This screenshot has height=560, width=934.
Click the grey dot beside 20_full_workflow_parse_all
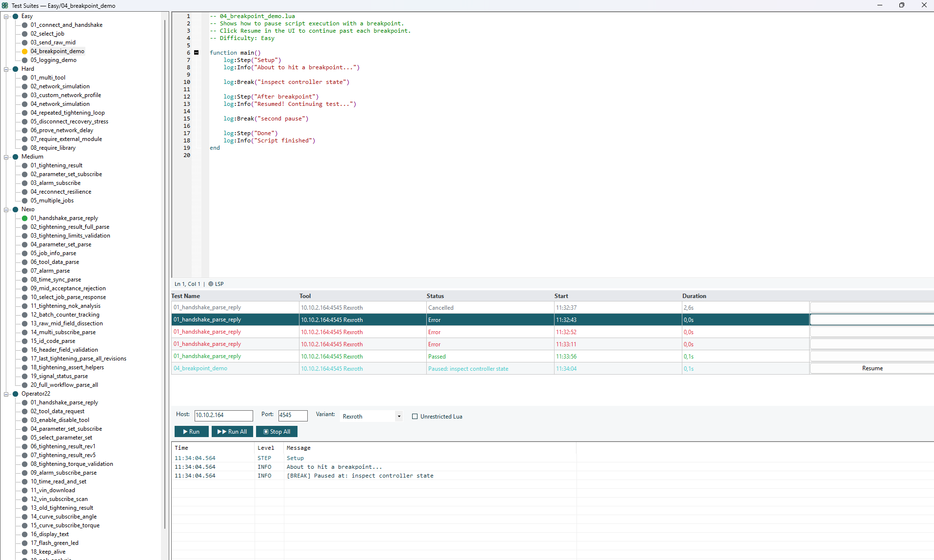tap(25, 385)
